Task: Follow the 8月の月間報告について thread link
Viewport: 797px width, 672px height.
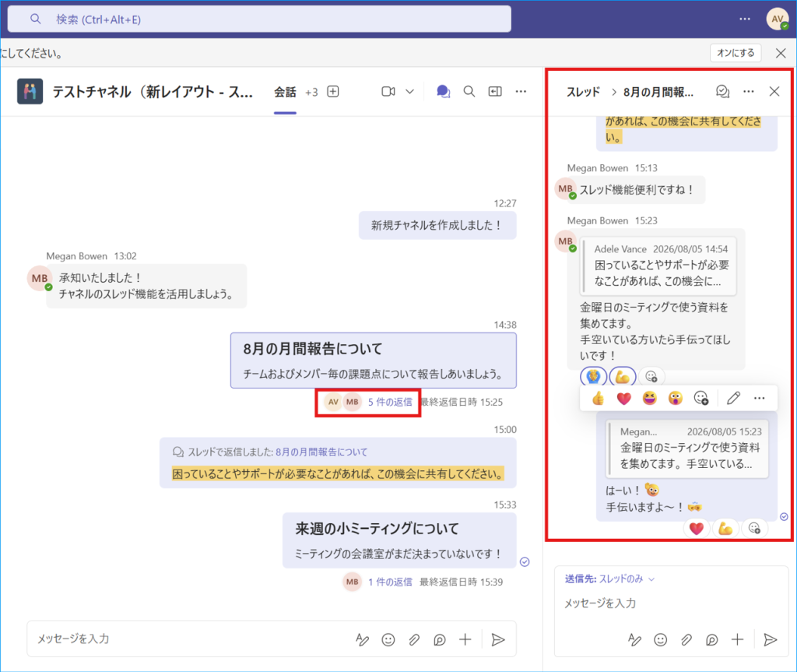Action: [x=321, y=452]
